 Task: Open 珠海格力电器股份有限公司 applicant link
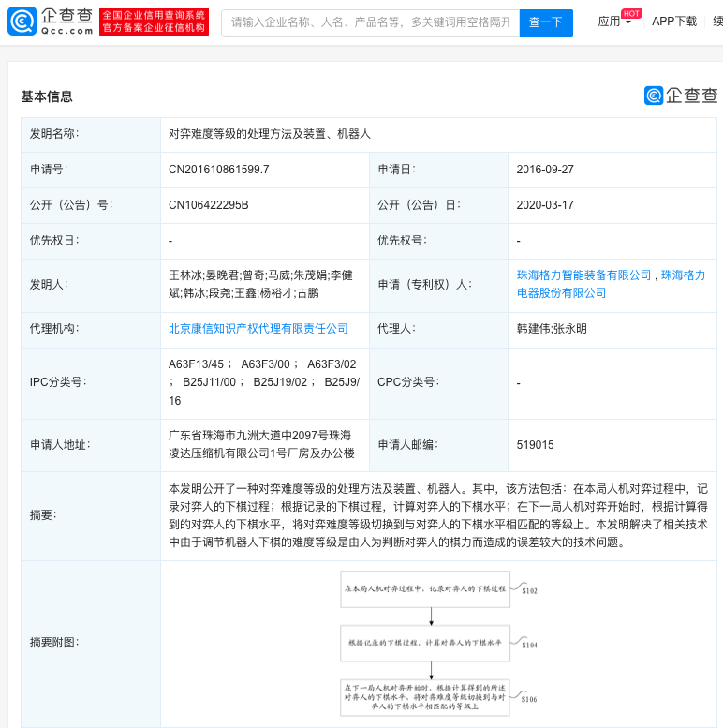611,284
